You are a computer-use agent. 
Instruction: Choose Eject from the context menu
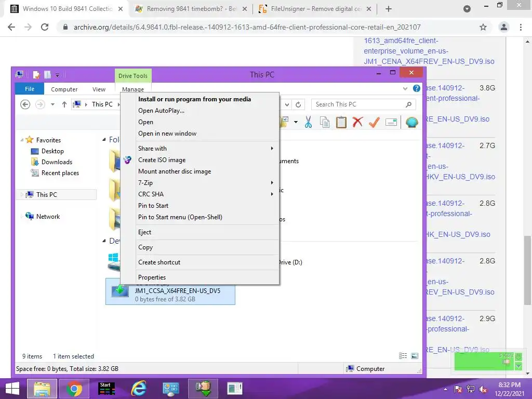[x=144, y=232]
